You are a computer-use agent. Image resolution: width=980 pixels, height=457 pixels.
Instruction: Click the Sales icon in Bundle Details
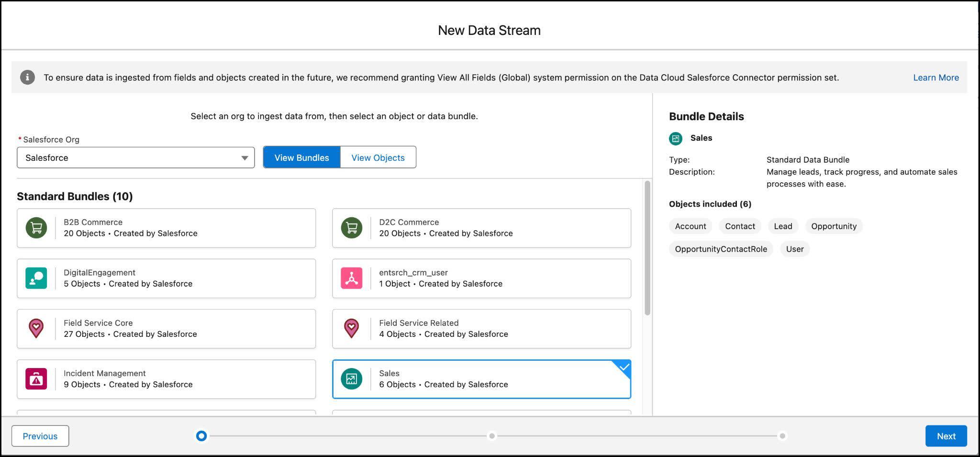pos(676,138)
